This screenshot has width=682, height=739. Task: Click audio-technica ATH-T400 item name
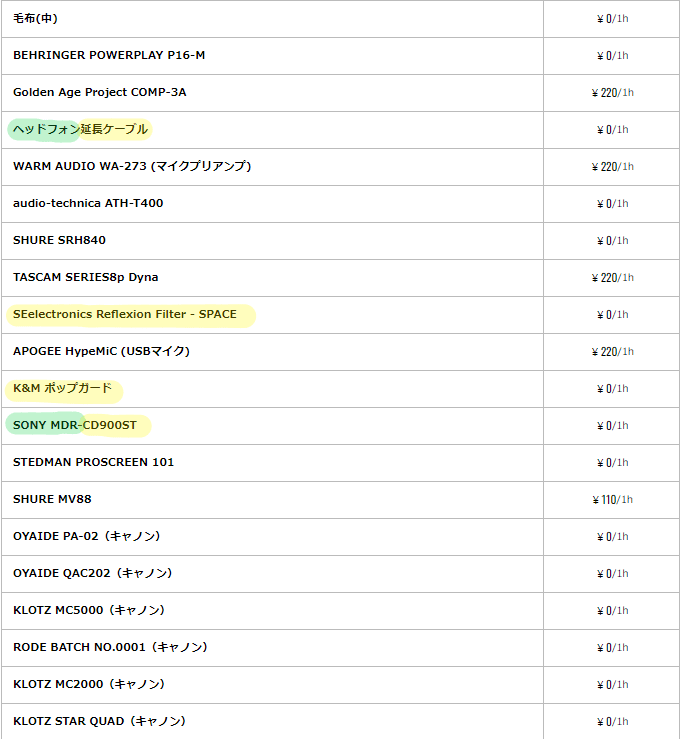click(x=88, y=203)
